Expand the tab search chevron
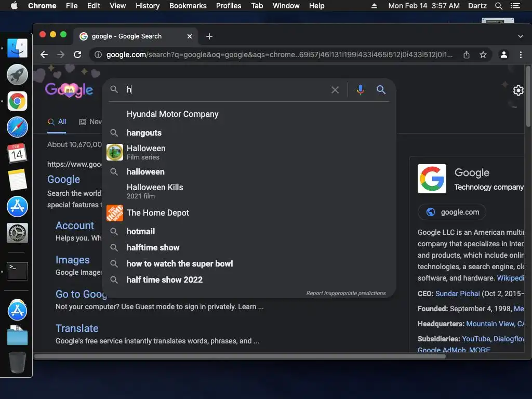The height and width of the screenshot is (399, 532). coord(521,36)
